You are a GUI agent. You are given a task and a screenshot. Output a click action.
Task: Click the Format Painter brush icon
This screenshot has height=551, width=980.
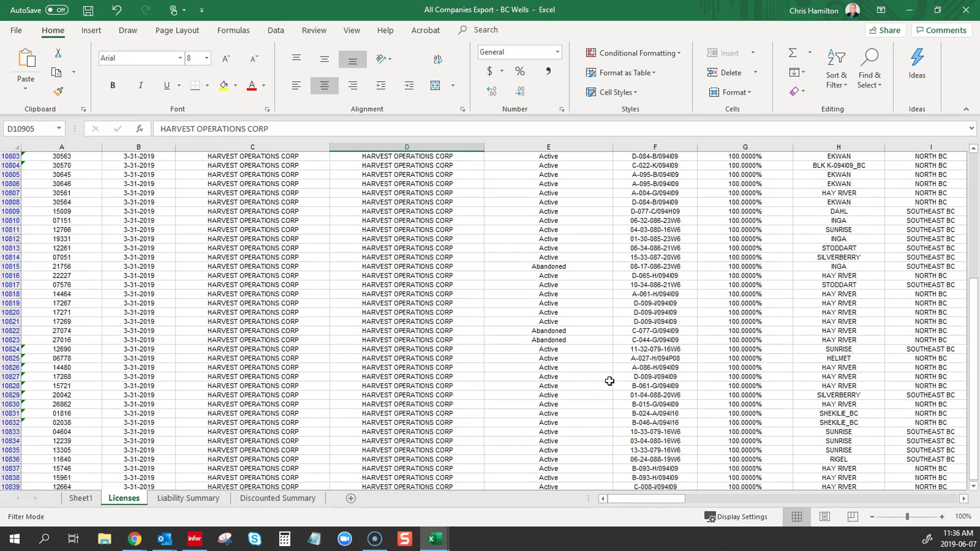coord(58,91)
